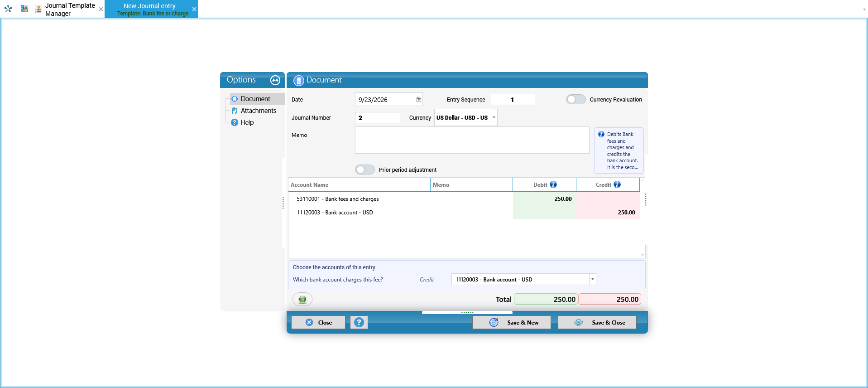The image size is (868, 388).
Task: Enable the Currency Revaluation toggle
Action: [576, 99]
